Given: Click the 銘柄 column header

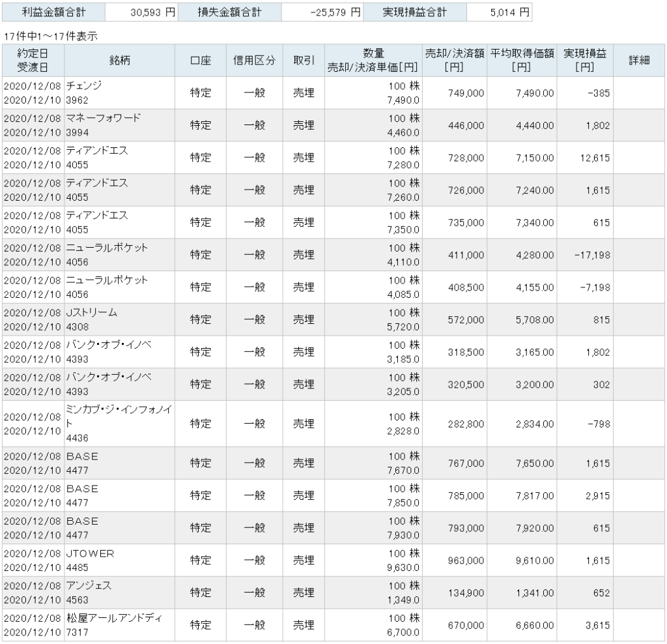Looking at the screenshot, I should [x=120, y=61].
